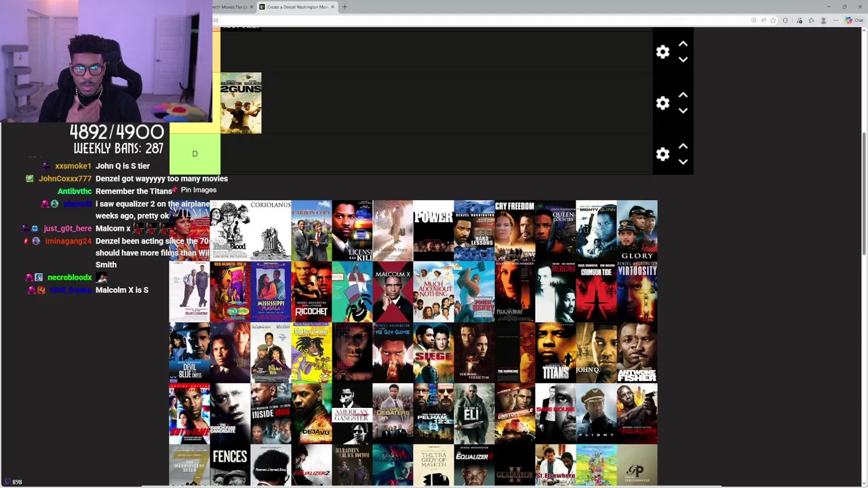Viewport: 868px width, 488px height.
Task: Move the D tier row up
Action: [x=683, y=146]
